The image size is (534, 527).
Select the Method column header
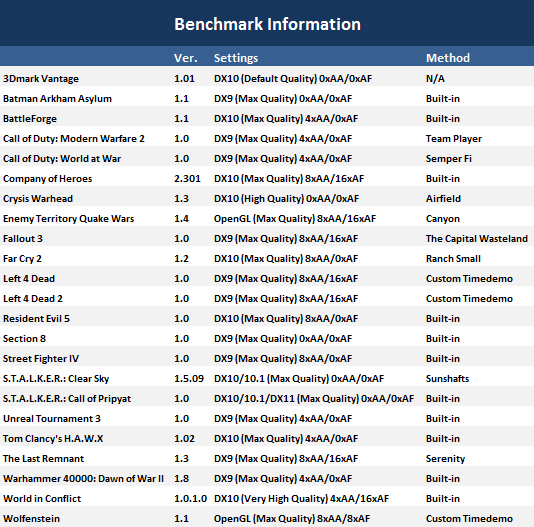point(448,58)
